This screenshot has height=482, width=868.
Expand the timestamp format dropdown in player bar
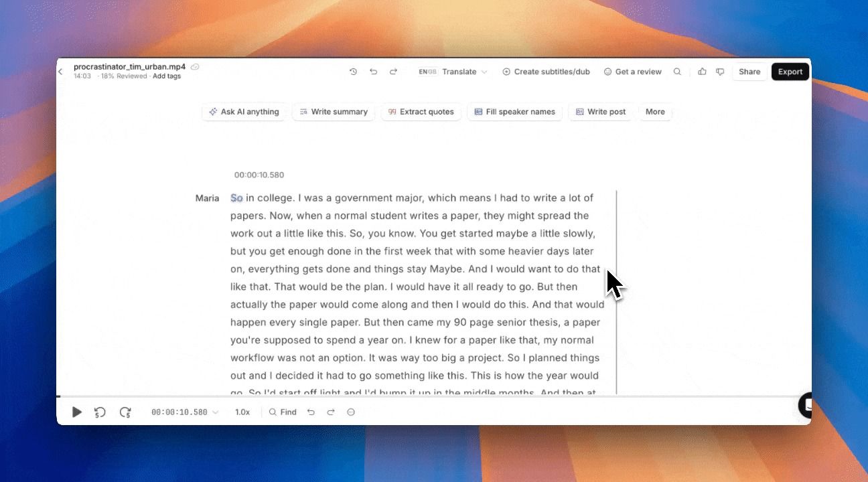tap(215, 412)
